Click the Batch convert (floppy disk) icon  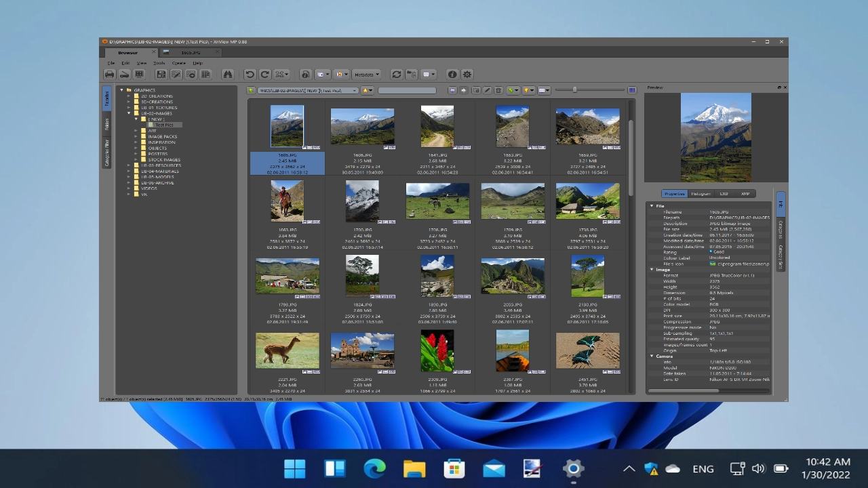click(x=161, y=75)
